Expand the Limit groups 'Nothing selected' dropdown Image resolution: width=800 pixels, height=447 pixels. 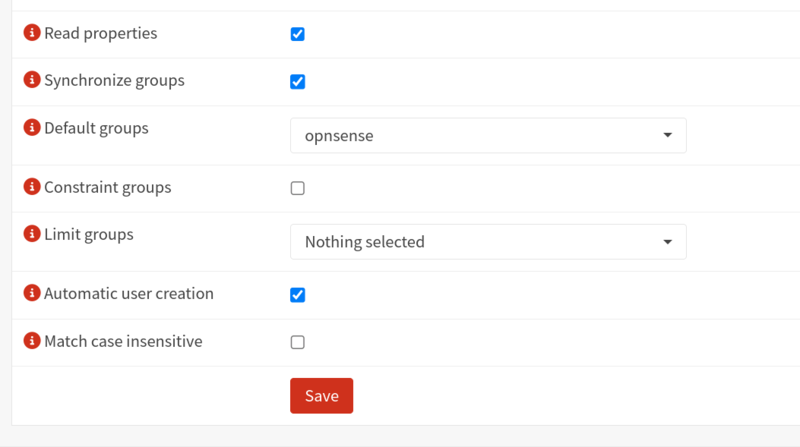point(488,242)
